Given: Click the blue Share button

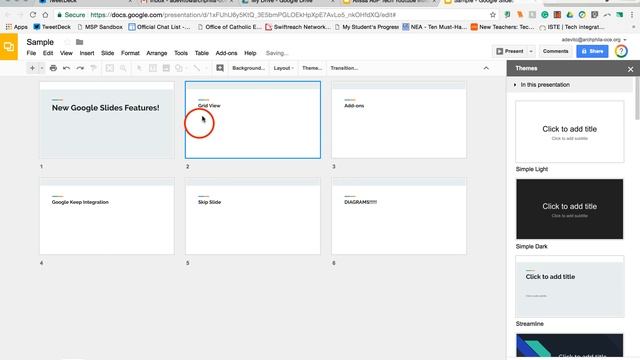Looking at the screenshot, I should (592, 51).
